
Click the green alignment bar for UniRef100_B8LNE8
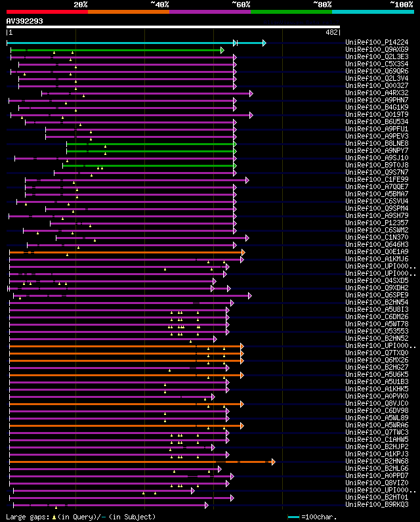pos(151,144)
